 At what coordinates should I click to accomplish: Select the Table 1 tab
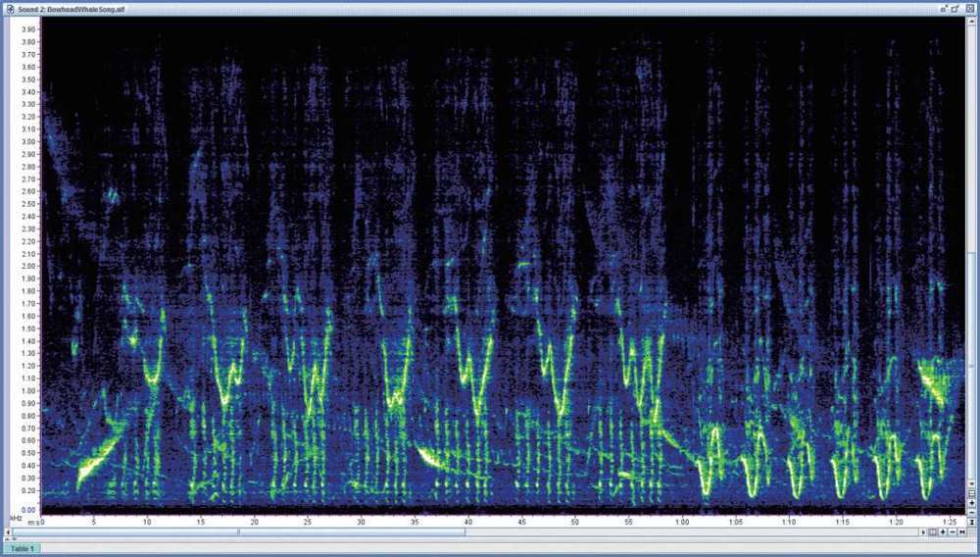(x=21, y=548)
